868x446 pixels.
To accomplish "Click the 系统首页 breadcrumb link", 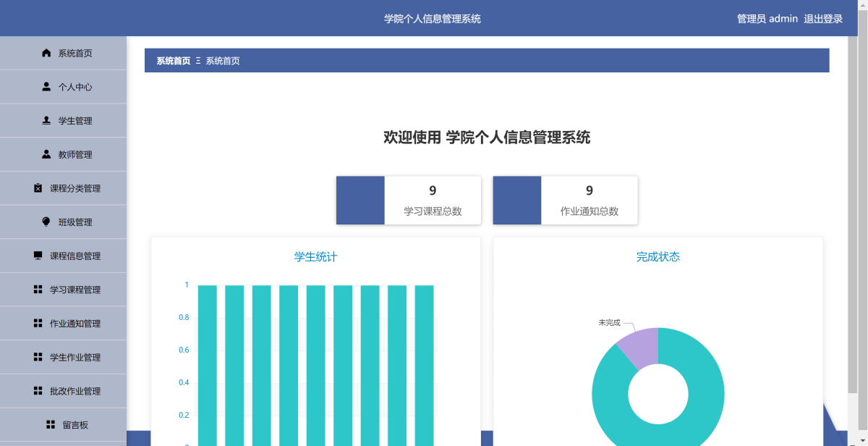I will tap(174, 61).
